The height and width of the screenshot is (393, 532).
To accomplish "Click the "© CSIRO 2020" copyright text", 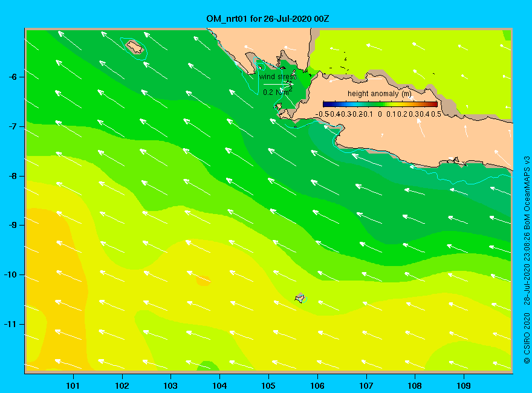I will [x=527, y=338].
